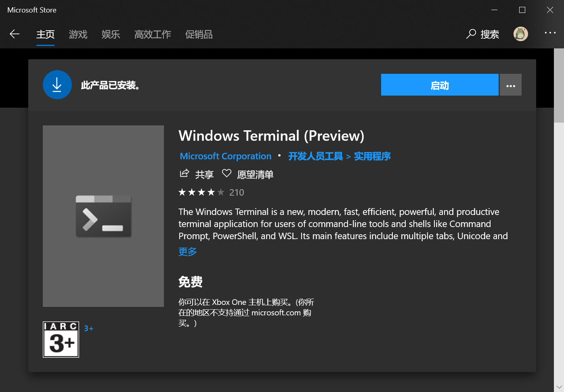Open the top-right more options menu
The width and height of the screenshot is (564, 392).
(x=550, y=33)
